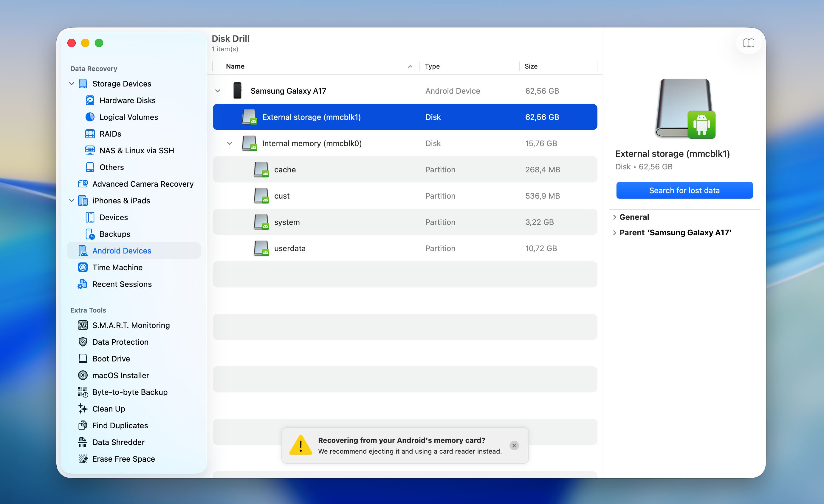
Task: Collapse the Samsung Galaxy A17 device tree
Action: pyautogui.click(x=218, y=91)
